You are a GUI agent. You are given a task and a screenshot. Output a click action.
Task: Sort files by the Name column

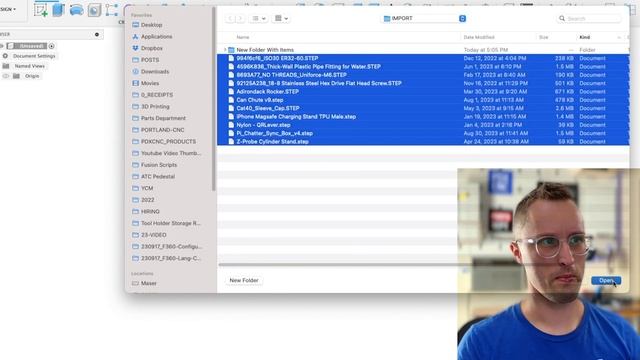[242, 37]
